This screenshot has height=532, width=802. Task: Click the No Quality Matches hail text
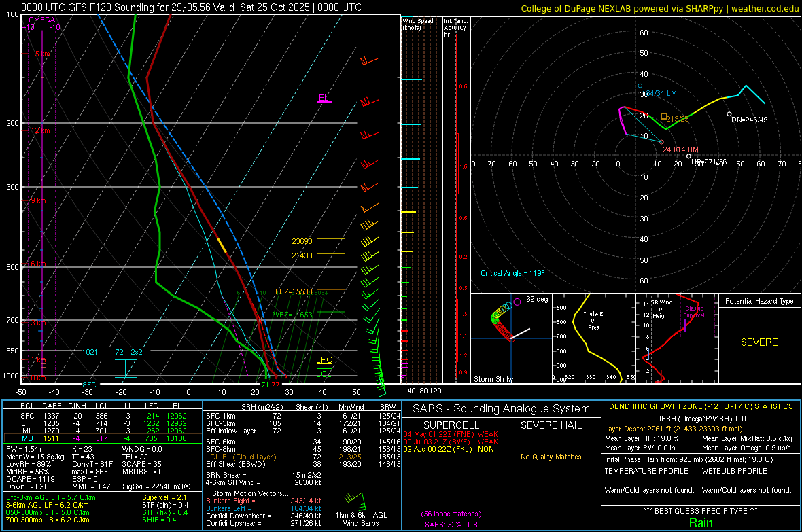(551, 457)
